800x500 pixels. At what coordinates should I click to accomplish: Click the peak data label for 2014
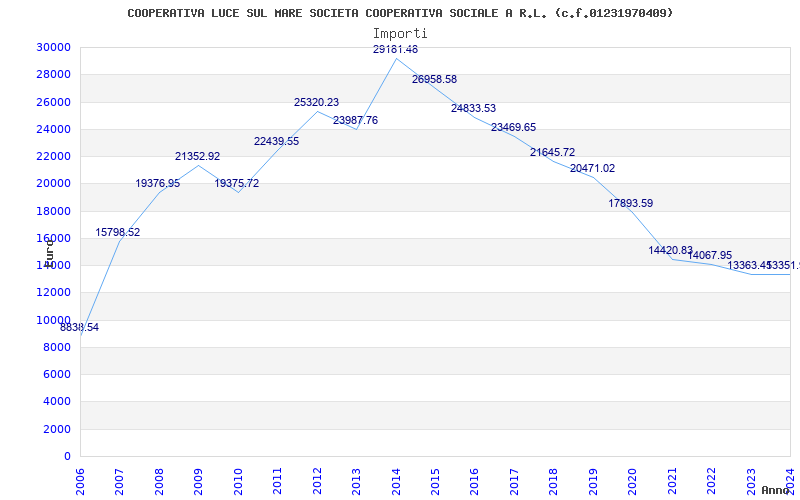[395, 49]
